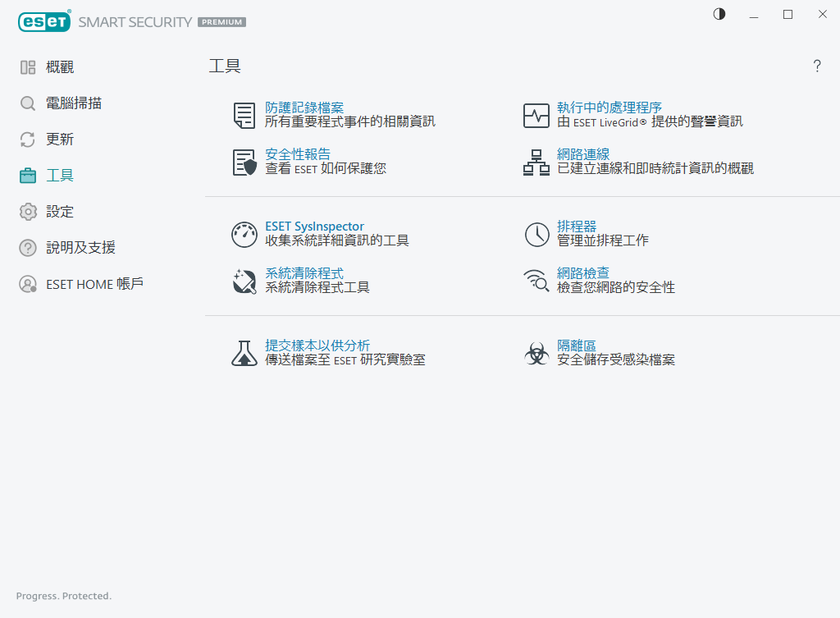Open the 系統清除程式 link
840x618 pixels.
pyautogui.click(x=304, y=273)
